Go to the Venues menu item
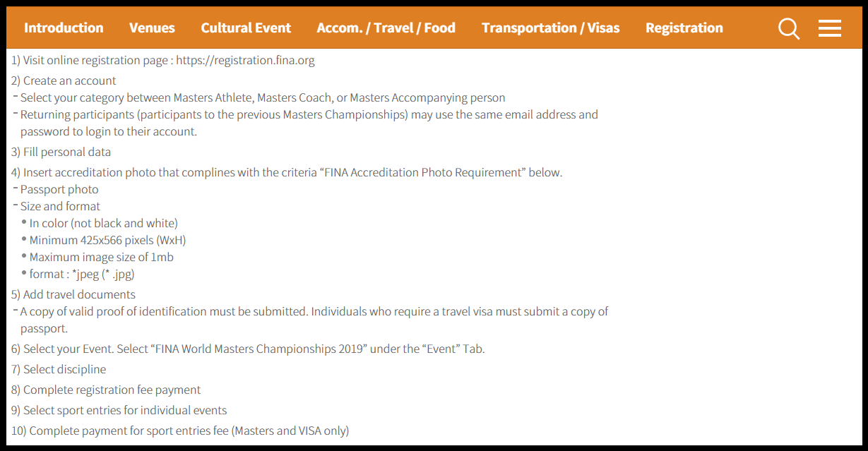Image resolution: width=868 pixels, height=451 pixels. (152, 28)
